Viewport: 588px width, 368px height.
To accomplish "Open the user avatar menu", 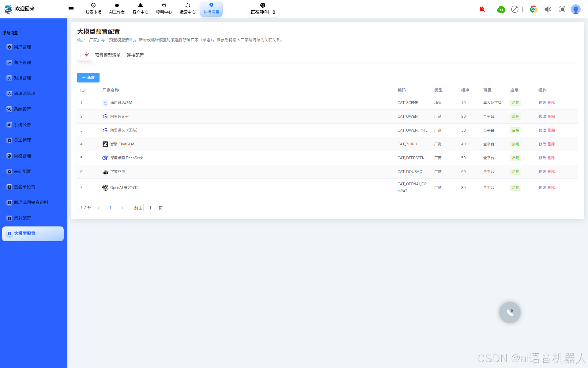I will click(576, 9).
